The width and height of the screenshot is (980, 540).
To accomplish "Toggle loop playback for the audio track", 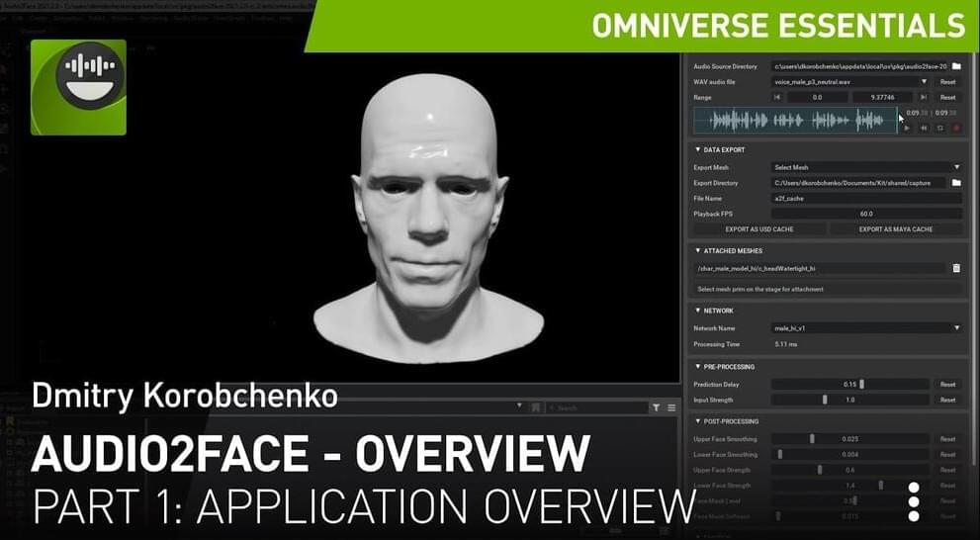I will click(x=939, y=128).
